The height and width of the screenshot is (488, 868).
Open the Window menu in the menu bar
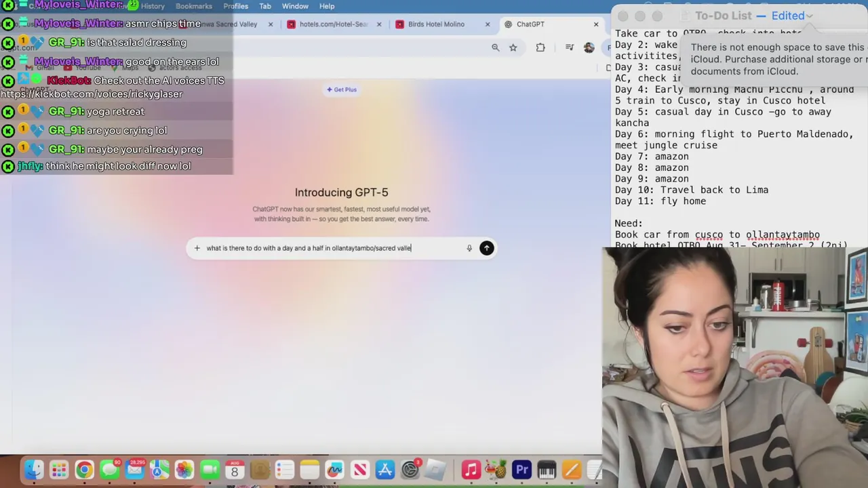coord(295,6)
